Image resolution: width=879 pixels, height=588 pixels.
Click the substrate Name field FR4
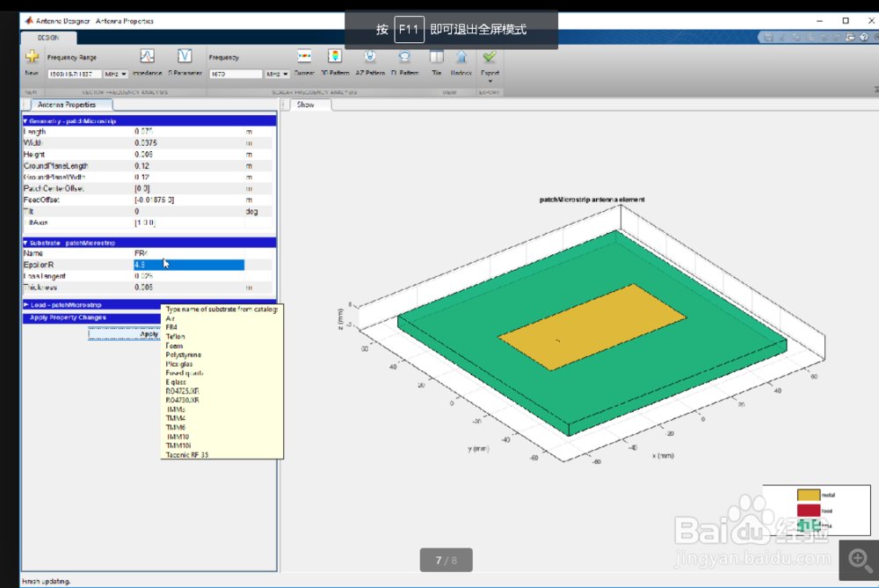188,253
